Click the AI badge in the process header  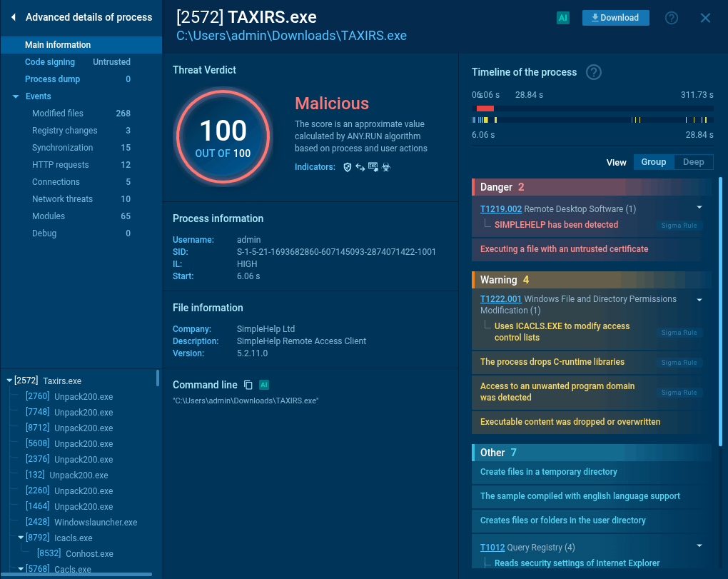562,17
